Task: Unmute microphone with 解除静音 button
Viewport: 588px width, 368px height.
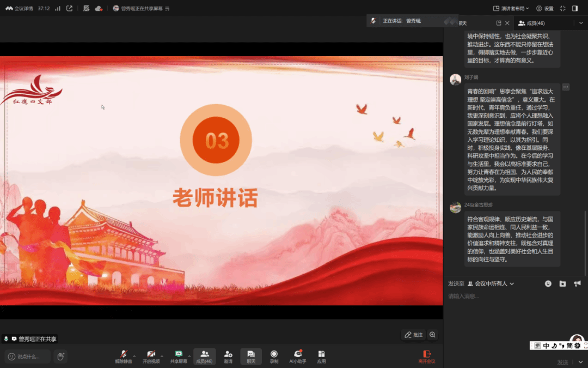Action: coord(123,355)
